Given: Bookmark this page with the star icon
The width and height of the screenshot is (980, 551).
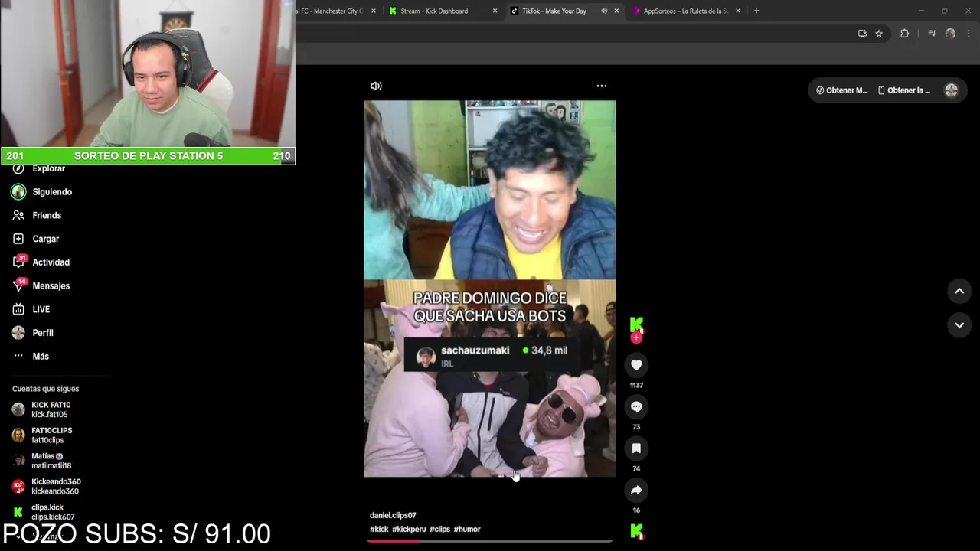Looking at the screenshot, I should point(879,34).
